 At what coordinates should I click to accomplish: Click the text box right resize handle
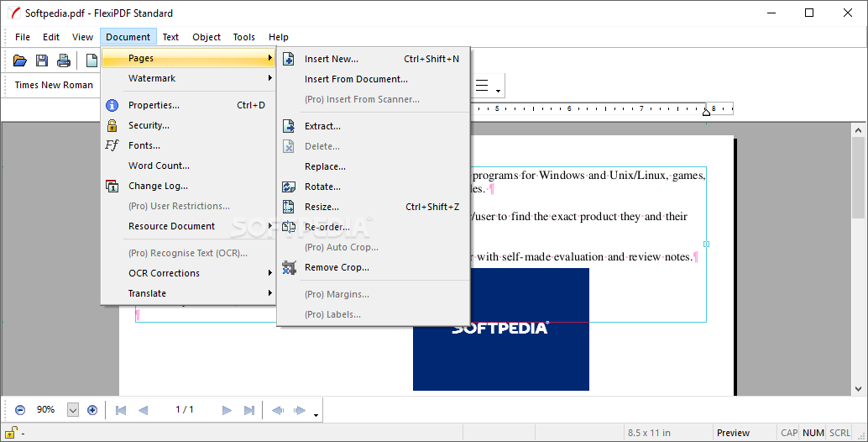pos(706,245)
